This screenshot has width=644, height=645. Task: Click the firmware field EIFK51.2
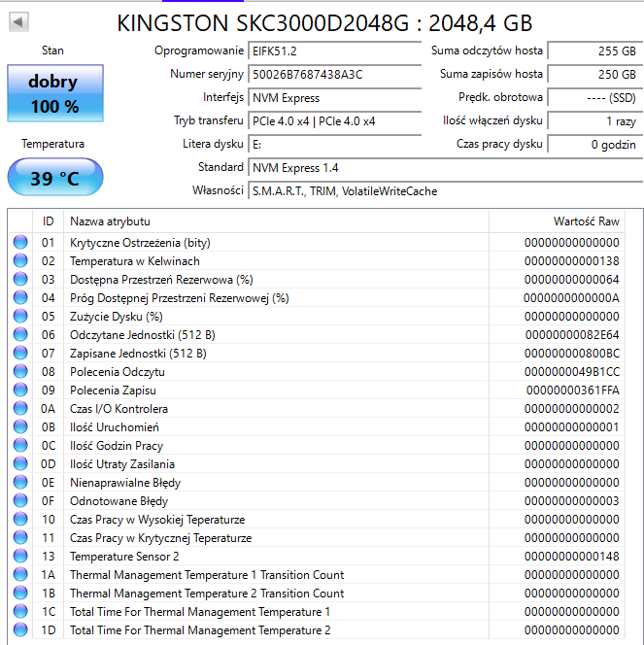tap(335, 51)
